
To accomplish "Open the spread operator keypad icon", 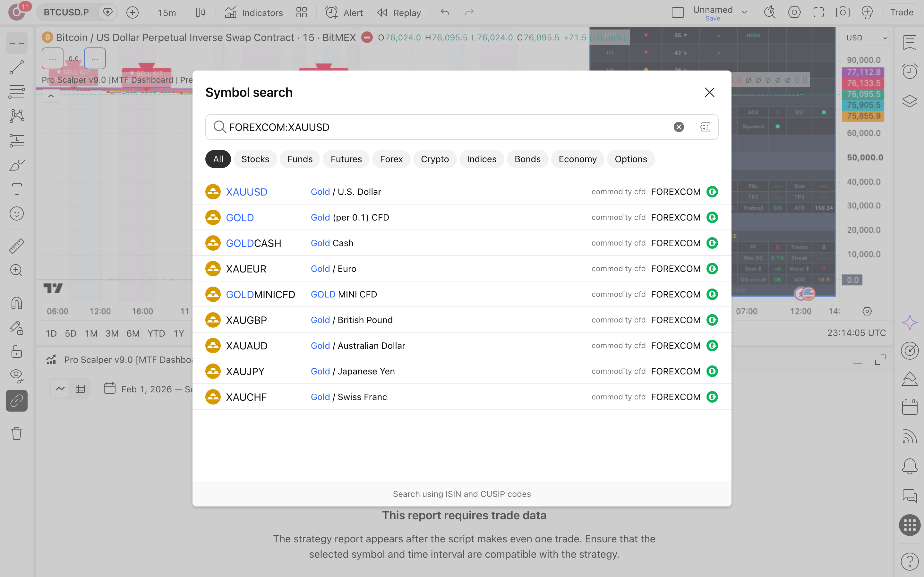I will 705,127.
